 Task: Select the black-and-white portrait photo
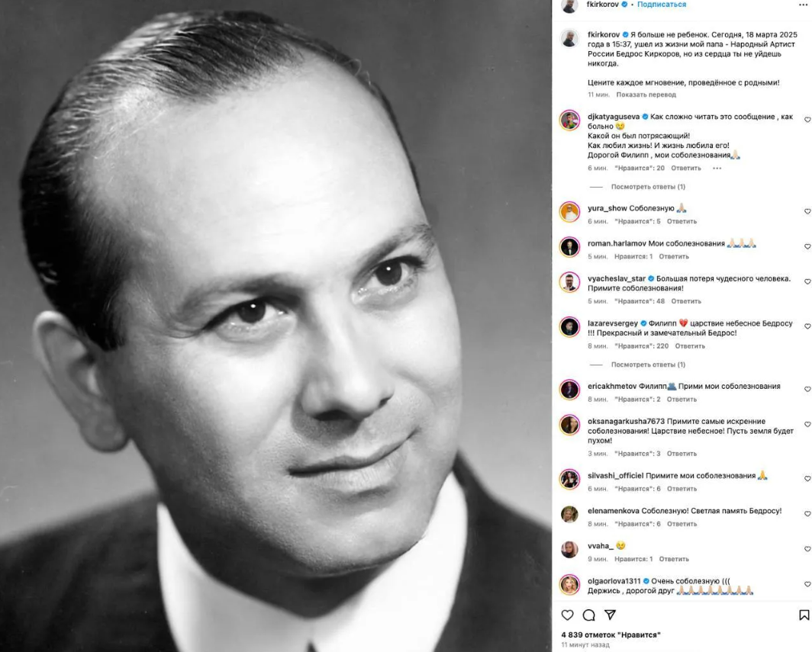pyautogui.click(x=275, y=326)
